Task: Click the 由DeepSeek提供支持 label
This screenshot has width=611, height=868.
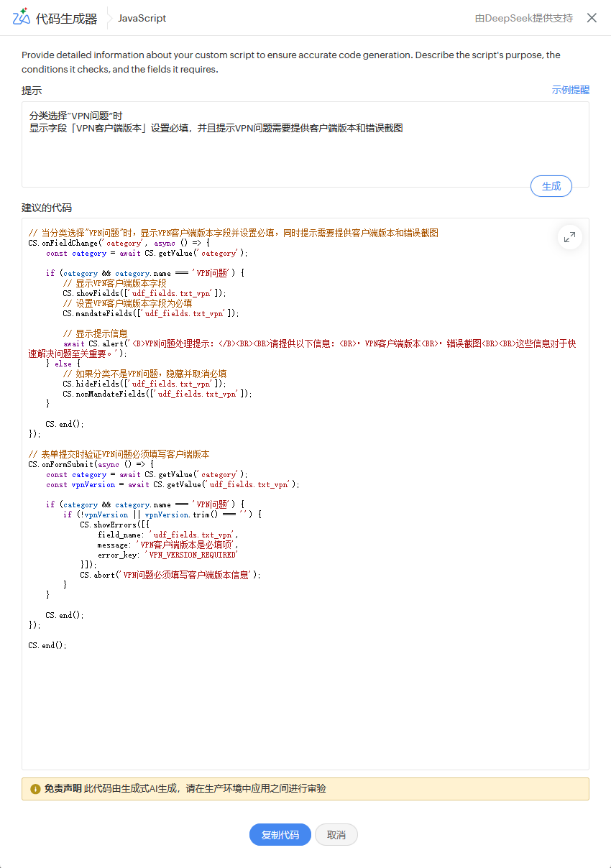Action: coord(523,18)
